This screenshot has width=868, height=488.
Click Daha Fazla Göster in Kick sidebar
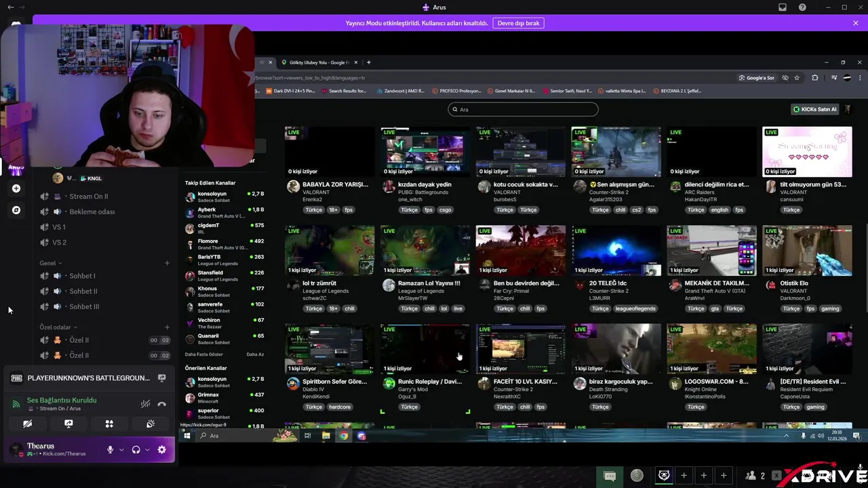(x=204, y=354)
